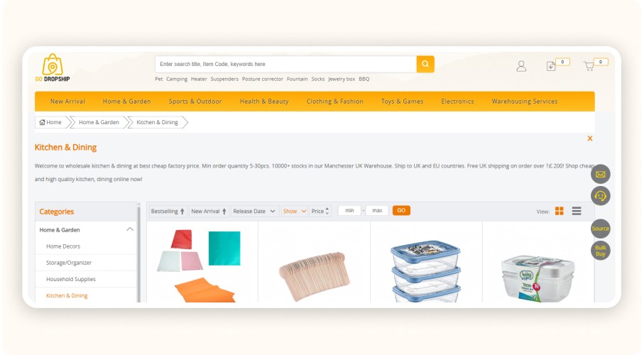The image size is (644, 355).
Task: Open the clear storage box set thumbnail
Action: pyautogui.click(x=537, y=278)
